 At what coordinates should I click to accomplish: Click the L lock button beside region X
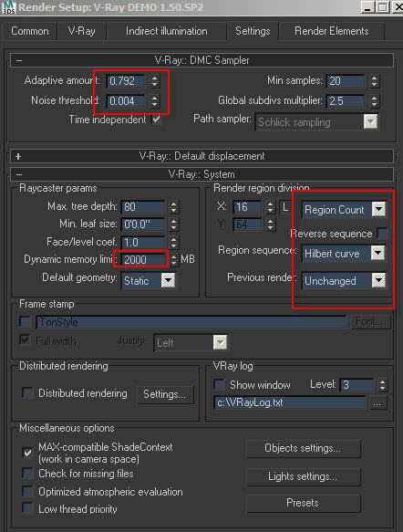[x=285, y=207]
